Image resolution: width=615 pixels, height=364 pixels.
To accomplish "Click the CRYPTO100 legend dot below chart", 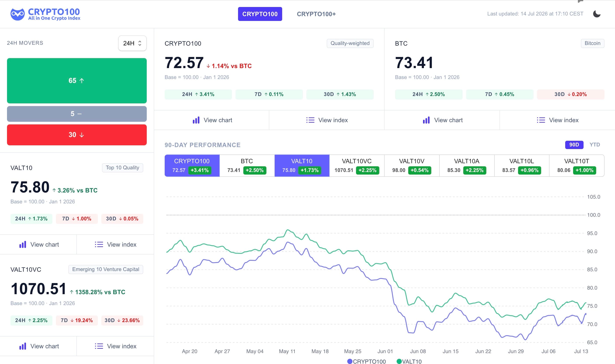I will click(x=350, y=361).
